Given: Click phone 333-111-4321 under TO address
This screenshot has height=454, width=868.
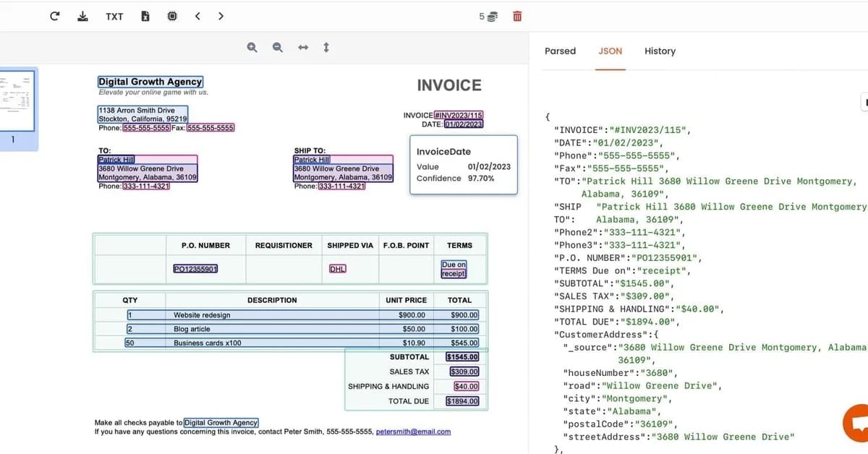Looking at the screenshot, I should coord(145,187).
